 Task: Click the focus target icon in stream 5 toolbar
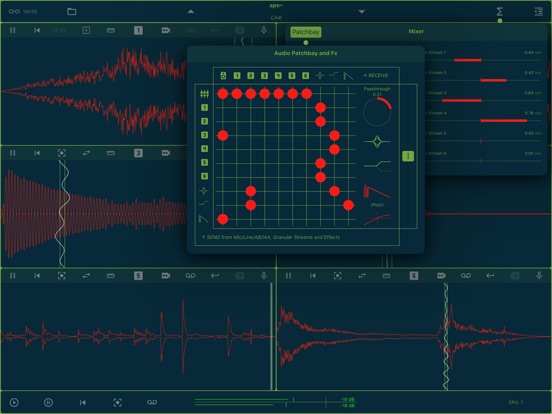(x=62, y=275)
